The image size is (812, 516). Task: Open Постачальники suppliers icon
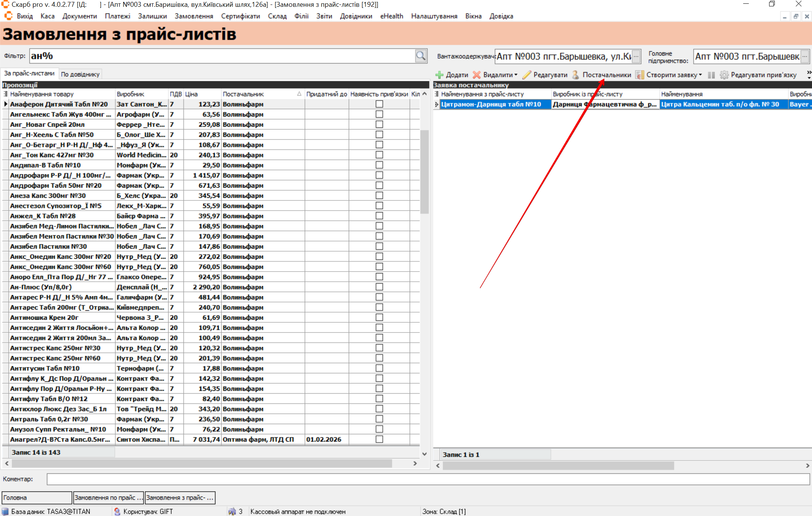[x=575, y=75]
